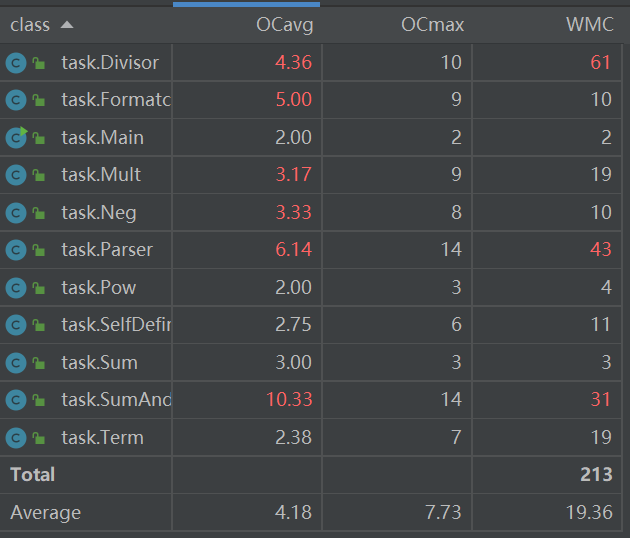Click the green lock icon beside task.Mult
The height and width of the screenshot is (538, 630).
[39, 176]
